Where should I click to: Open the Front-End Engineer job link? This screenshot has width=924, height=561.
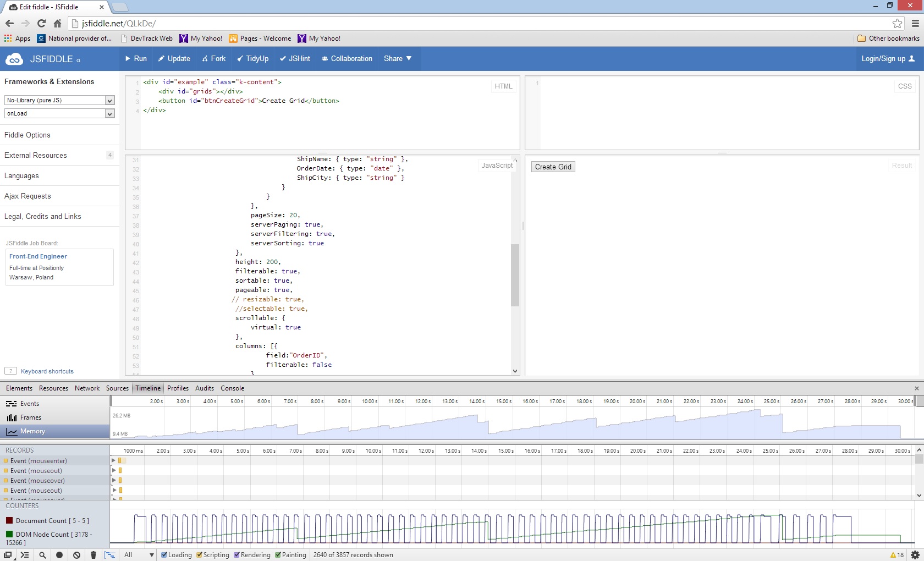pos(38,256)
